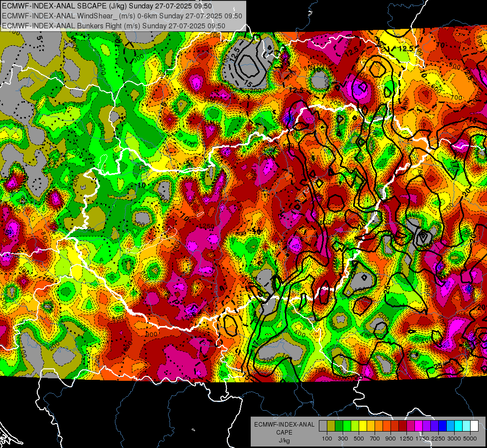Click the legend value 1750

422,439
